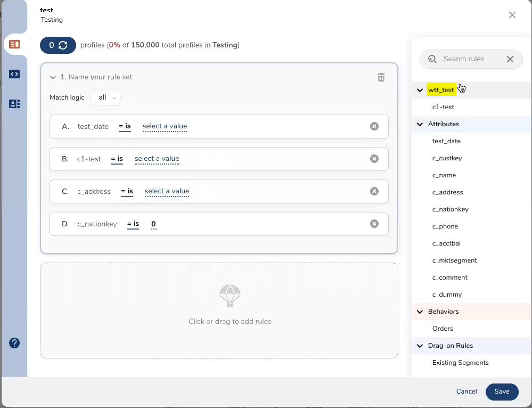Open the help question mark icon
Viewport: 532px width, 408px height.
pyautogui.click(x=14, y=343)
